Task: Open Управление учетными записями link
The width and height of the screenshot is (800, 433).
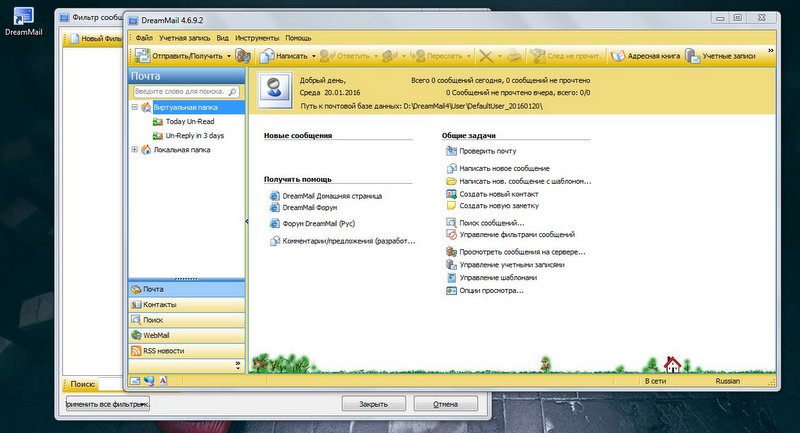Action: click(x=512, y=265)
